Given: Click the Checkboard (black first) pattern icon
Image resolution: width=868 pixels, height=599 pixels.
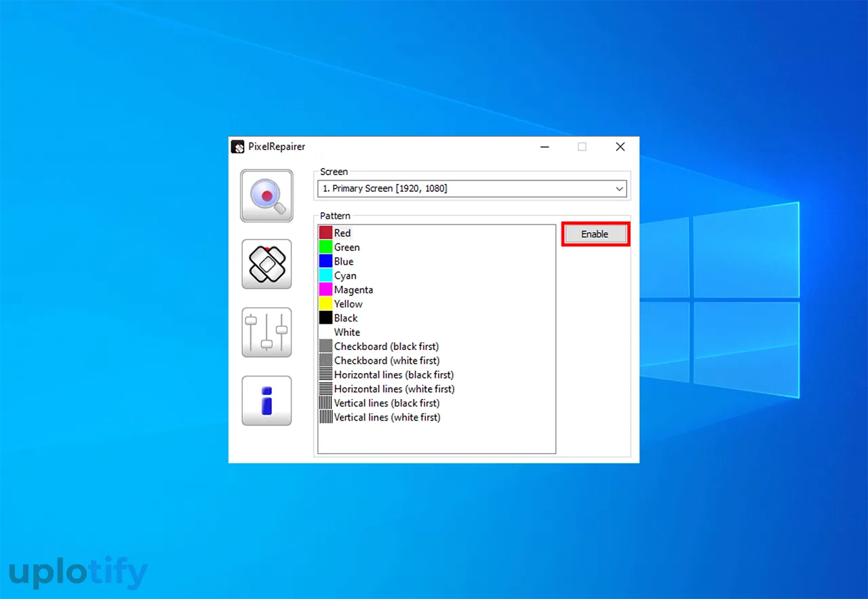Looking at the screenshot, I should click(325, 347).
